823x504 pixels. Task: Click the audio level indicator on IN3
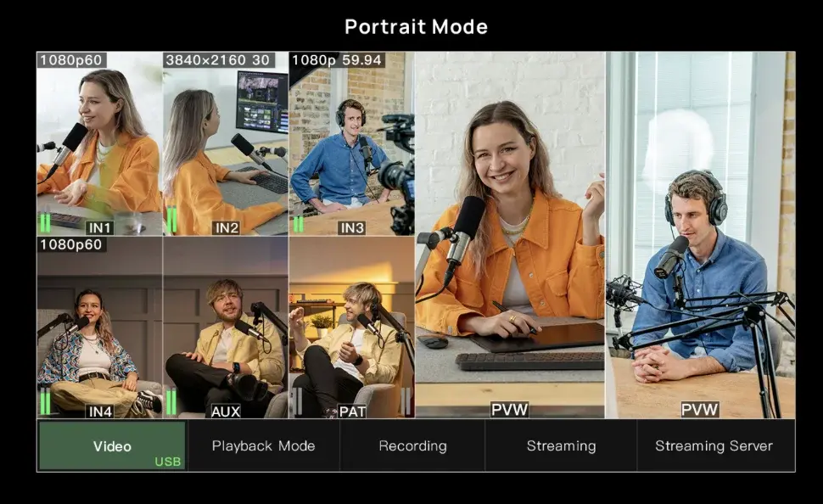[298, 224]
